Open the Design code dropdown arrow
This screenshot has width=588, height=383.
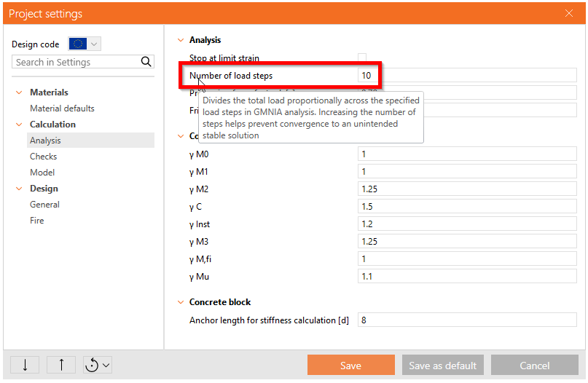[94, 44]
